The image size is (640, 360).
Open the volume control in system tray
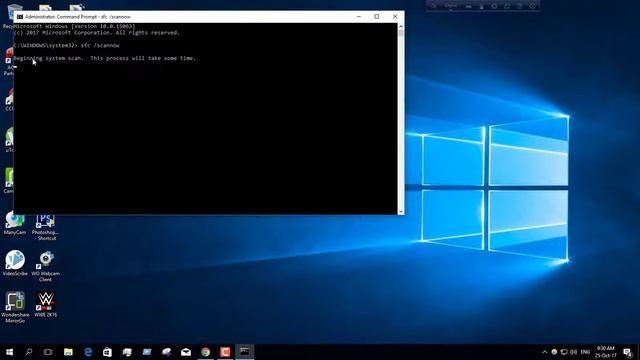573,352
